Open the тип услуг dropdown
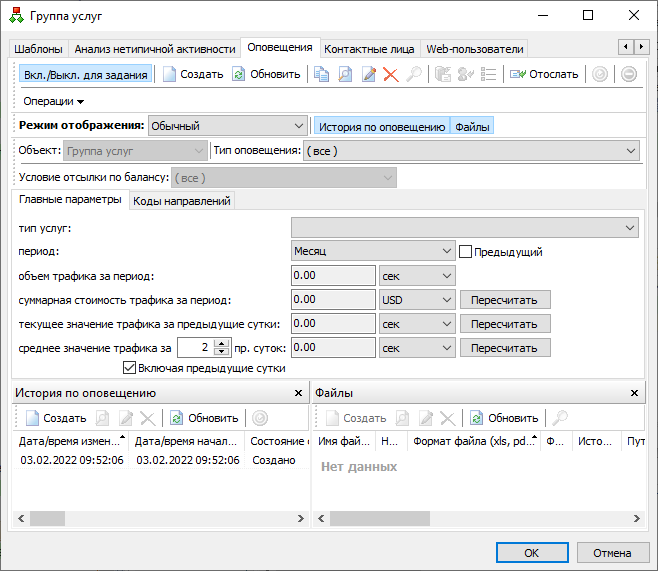658x571 pixels. (465, 228)
